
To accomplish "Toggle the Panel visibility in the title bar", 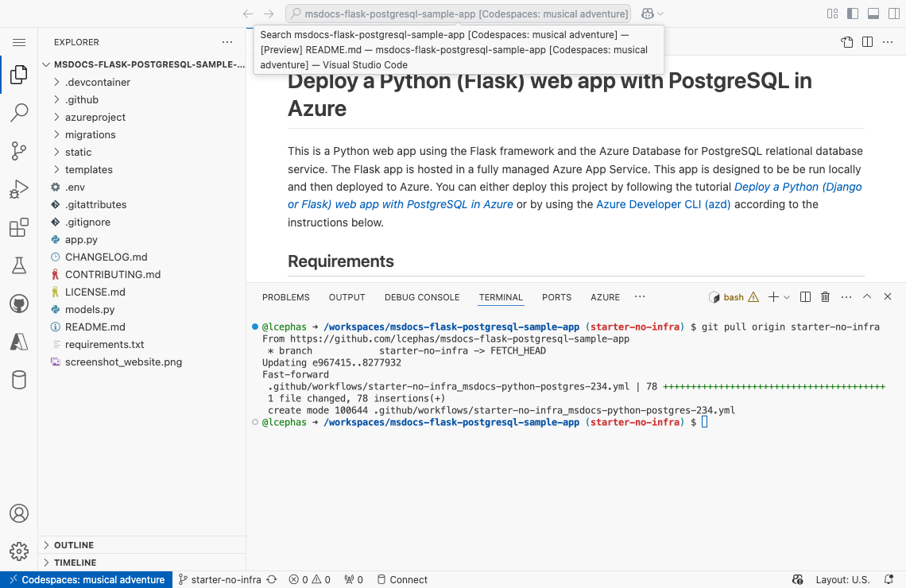I will (x=873, y=14).
